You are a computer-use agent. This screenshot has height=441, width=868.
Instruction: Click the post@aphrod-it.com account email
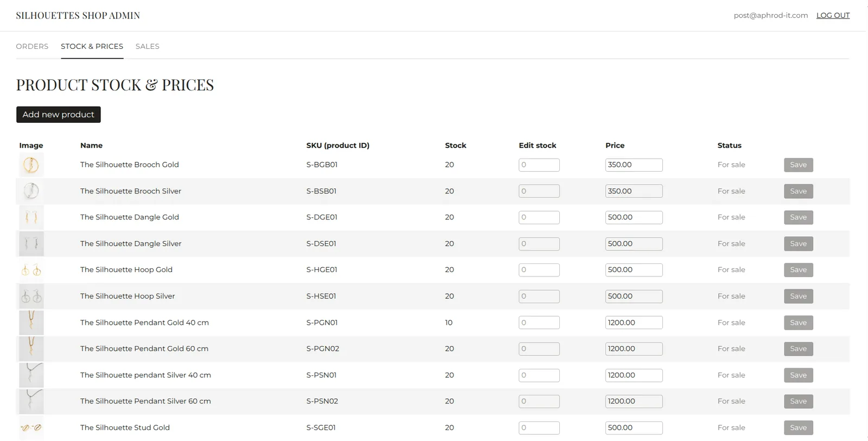tap(771, 15)
